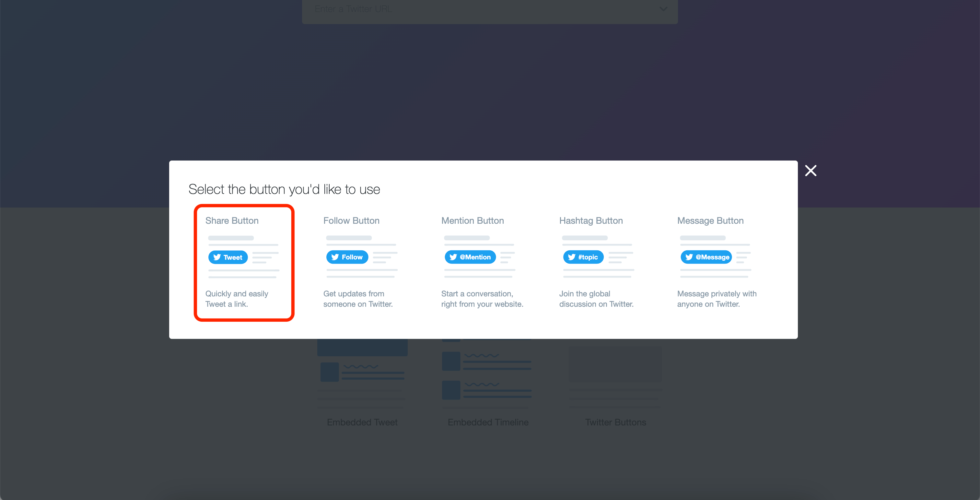Click 'Join the global discussion on Twitter.' text

click(596, 299)
